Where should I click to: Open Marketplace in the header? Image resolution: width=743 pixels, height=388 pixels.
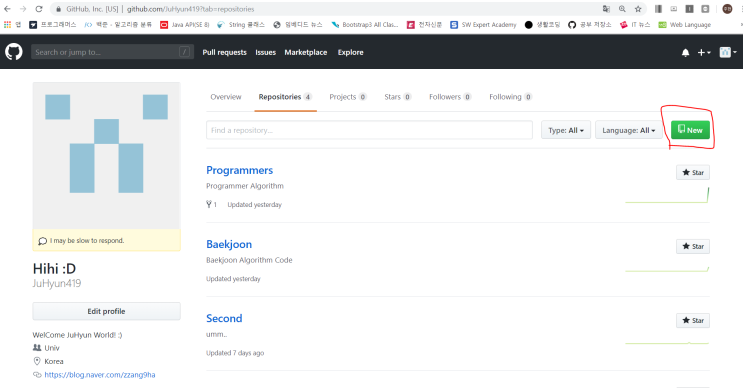(x=306, y=52)
